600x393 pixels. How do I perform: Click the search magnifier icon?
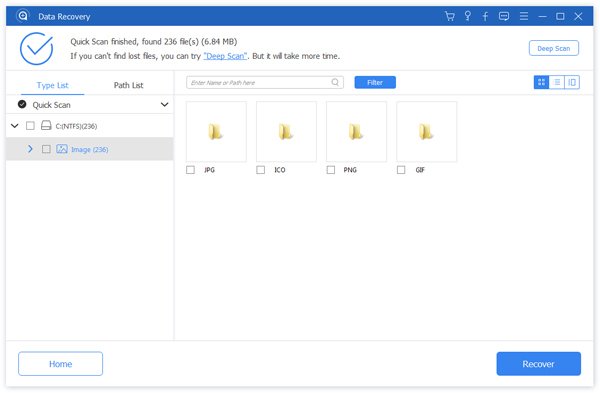coord(335,82)
